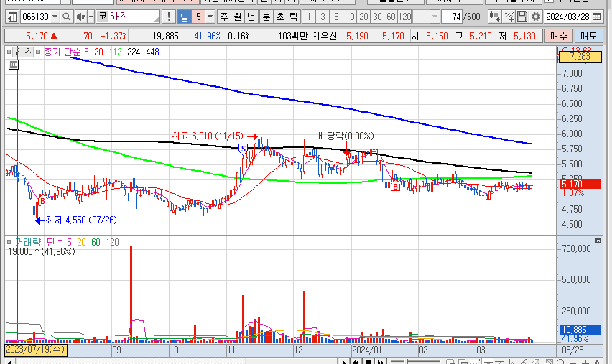Image resolution: width=612 pixels, height=364 pixels.
Task: Select minute 분 chart period
Action: coord(266,17)
